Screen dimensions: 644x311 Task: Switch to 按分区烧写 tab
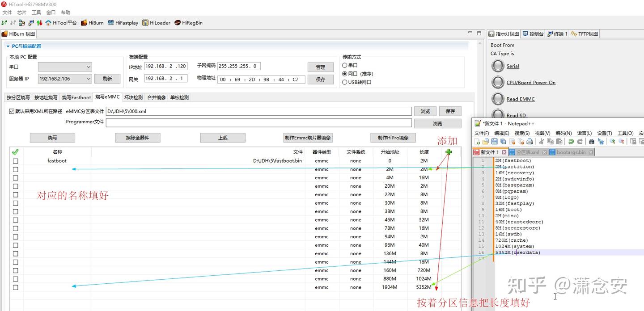pyautogui.click(x=18, y=97)
